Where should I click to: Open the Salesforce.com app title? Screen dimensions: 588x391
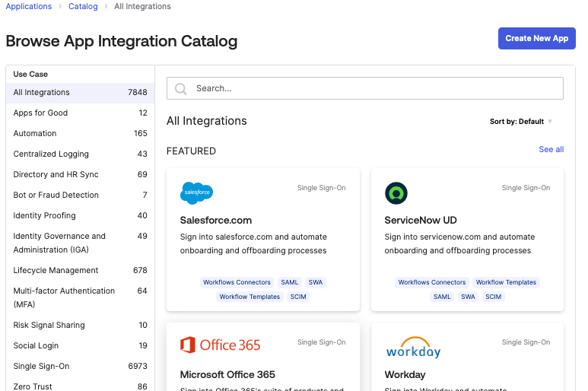coord(215,221)
